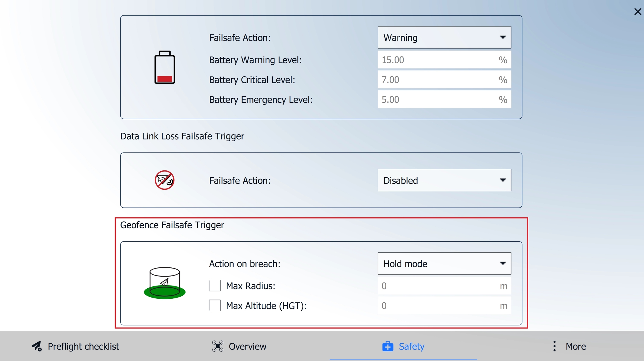This screenshot has height=361, width=644.
Task: Click the More three-dots icon
Action: pyautogui.click(x=554, y=346)
